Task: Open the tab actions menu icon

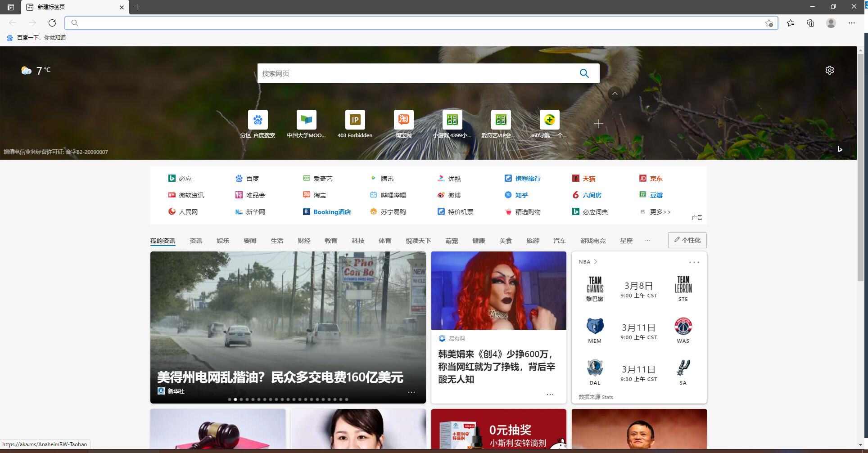Action: [x=11, y=7]
